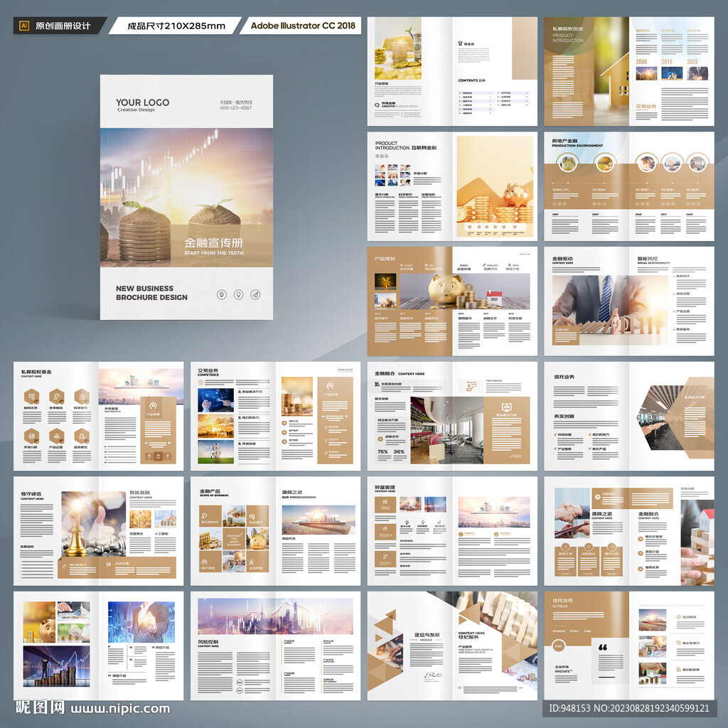Click the paper plane icon on the front cover
Image resolution: width=728 pixels, height=728 pixels.
[x=255, y=294]
